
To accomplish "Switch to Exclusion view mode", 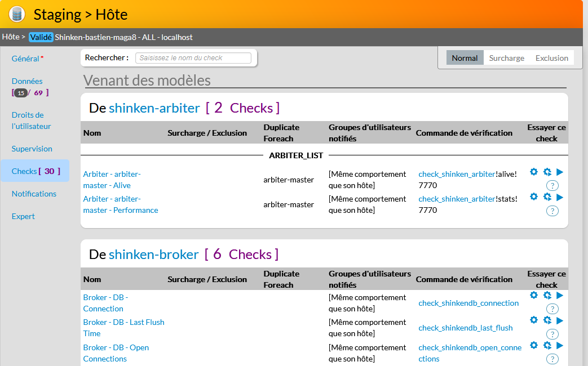I will pos(551,58).
